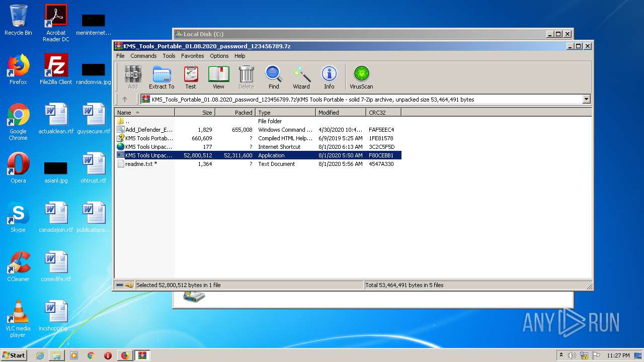Image resolution: width=644 pixels, height=362 pixels.
Task: Sort files by Type column
Action: coord(286,113)
